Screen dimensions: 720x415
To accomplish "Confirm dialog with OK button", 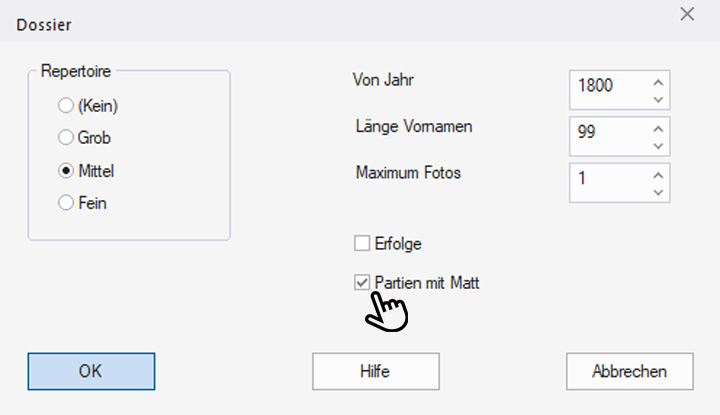I will (x=91, y=371).
